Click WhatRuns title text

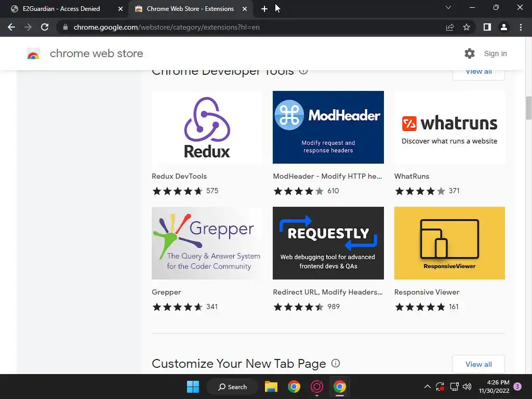tap(411, 176)
